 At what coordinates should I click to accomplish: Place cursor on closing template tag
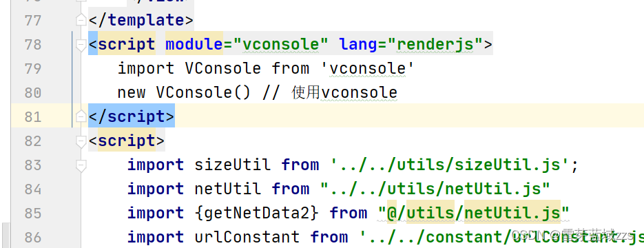(141, 20)
